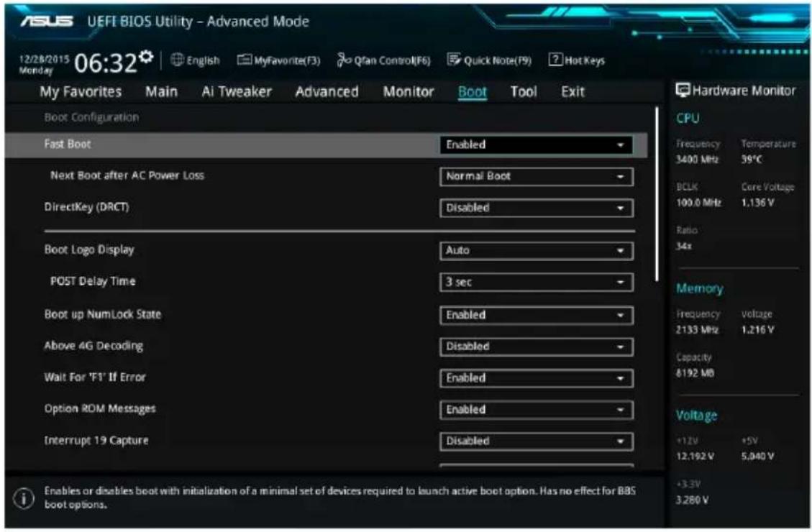812x532 pixels.
Task: Select the Interrupt 19 Capture label
Action: click(x=96, y=441)
